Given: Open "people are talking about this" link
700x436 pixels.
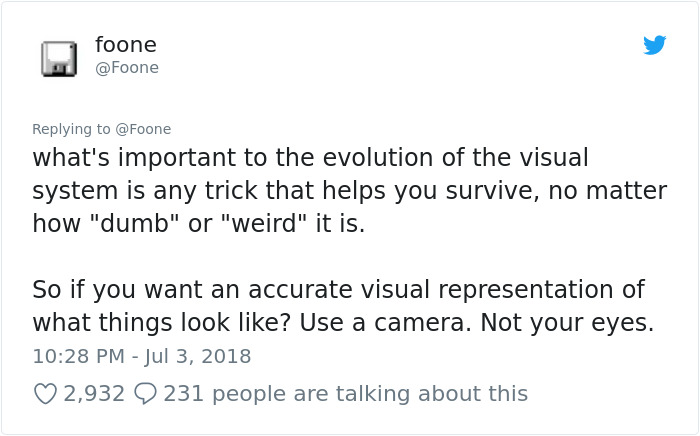Looking at the screenshot, I should tap(369, 394).
